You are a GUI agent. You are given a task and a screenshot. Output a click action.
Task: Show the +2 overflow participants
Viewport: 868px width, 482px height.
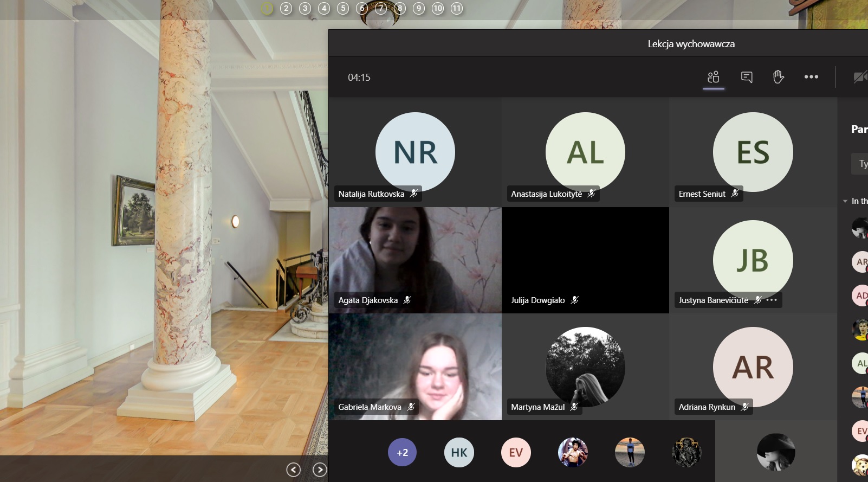(402, 452)
